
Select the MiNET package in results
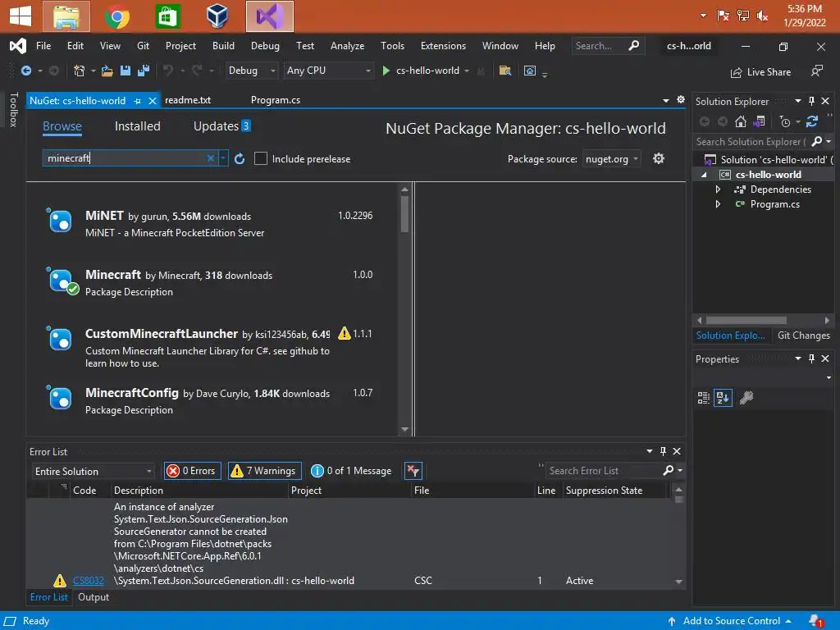pyautogui.click(x=212, y=223)
